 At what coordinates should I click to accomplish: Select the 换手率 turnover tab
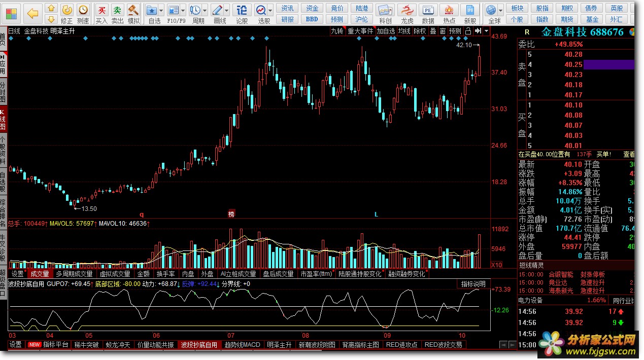tap(165, 274)
